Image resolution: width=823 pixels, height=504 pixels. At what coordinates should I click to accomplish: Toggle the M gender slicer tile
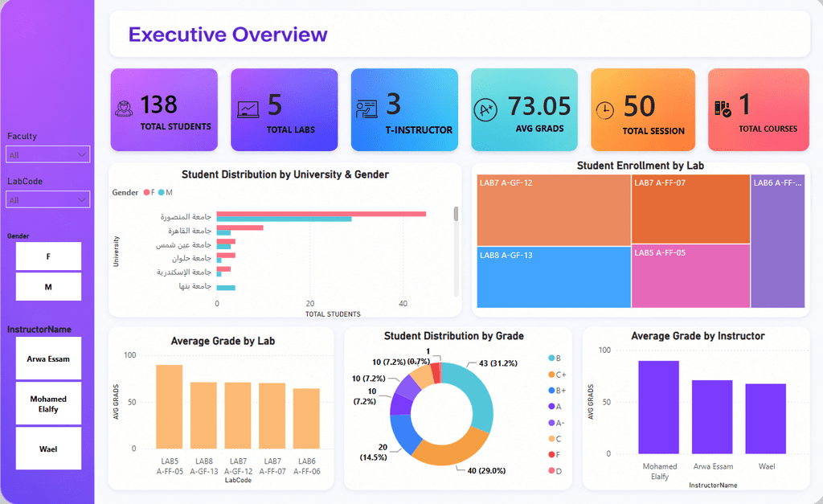[48, 287]
